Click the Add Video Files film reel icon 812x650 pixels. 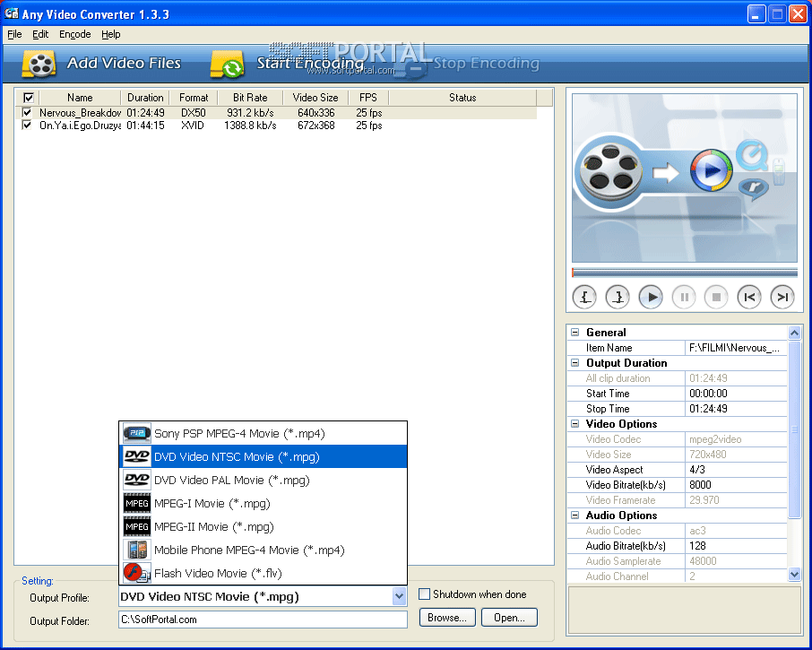coord(39,64)
